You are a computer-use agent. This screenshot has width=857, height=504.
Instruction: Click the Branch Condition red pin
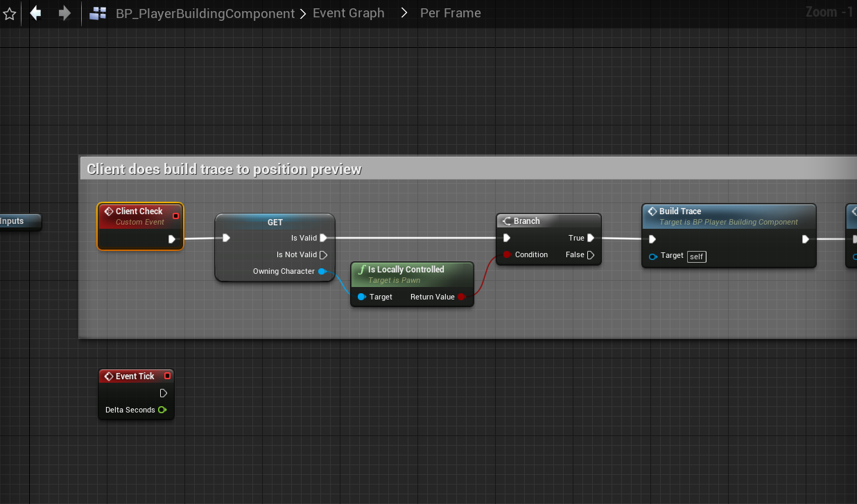(507, 254)
